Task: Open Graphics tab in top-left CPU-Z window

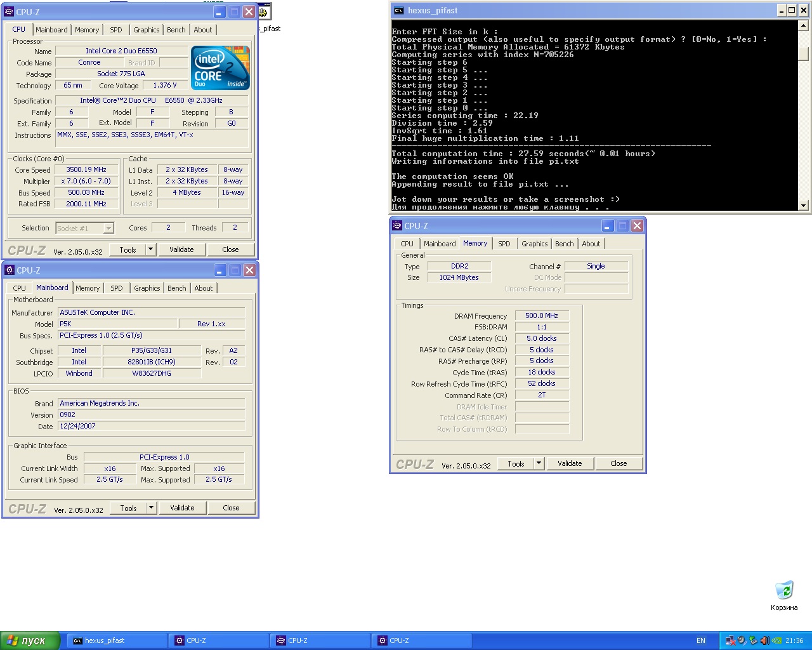Action: point(147,30)
